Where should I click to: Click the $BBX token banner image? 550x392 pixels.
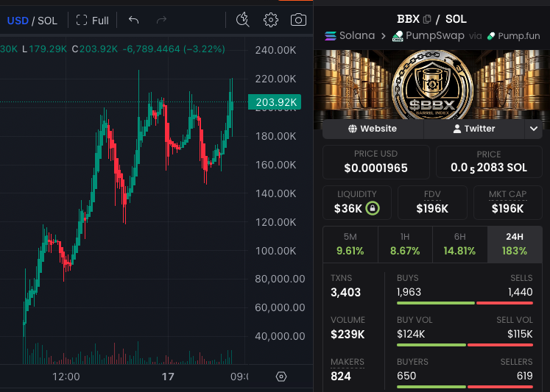click(431, 85)
